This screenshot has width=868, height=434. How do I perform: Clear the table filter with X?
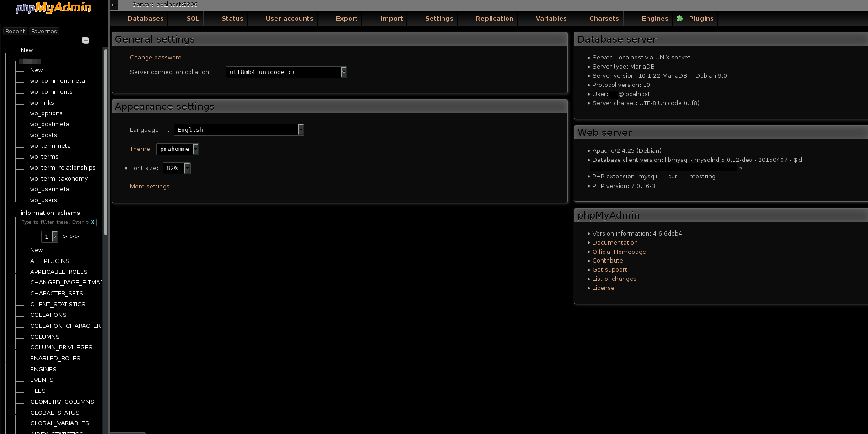92,222
